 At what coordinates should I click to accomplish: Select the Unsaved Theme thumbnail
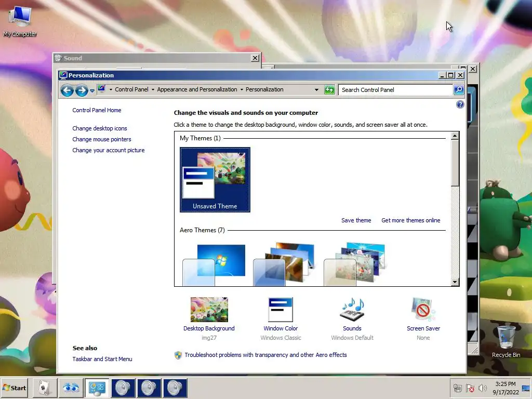pos(215,179)
